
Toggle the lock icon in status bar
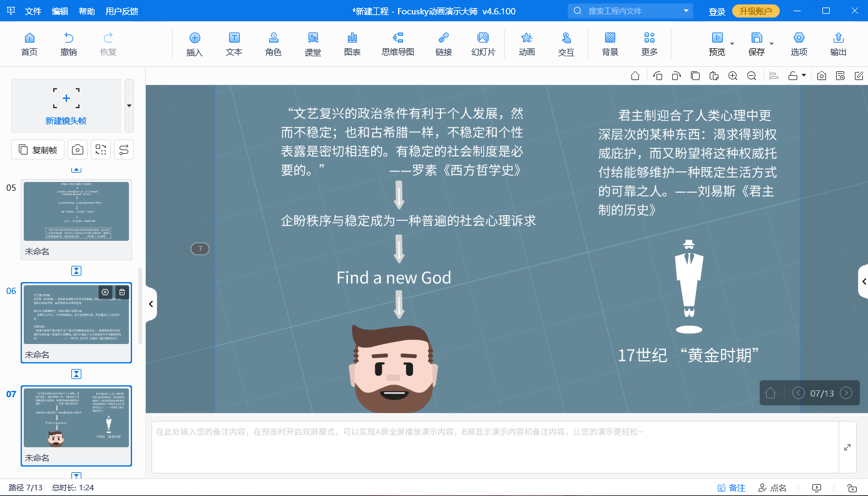(852, 488)
